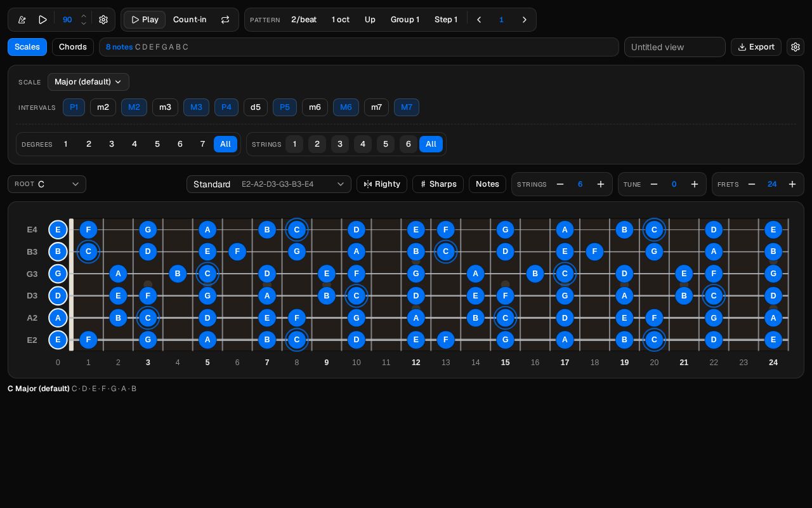Image resolution: width=812 pixels, height=508 pixels.
Task: Click the tempo value 90
Action: [67, 20]
